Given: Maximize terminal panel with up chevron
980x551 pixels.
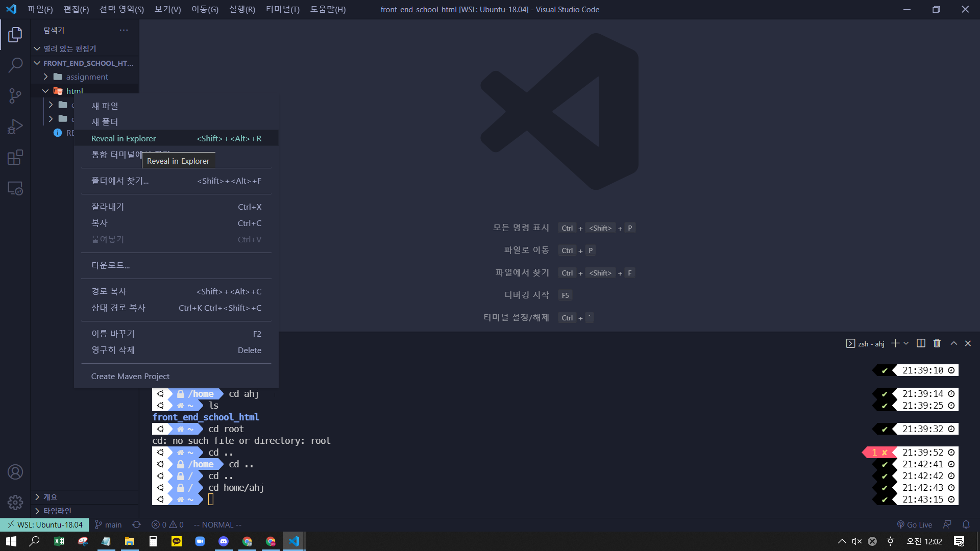Looking at the screenshot, I should click(953, 343).
